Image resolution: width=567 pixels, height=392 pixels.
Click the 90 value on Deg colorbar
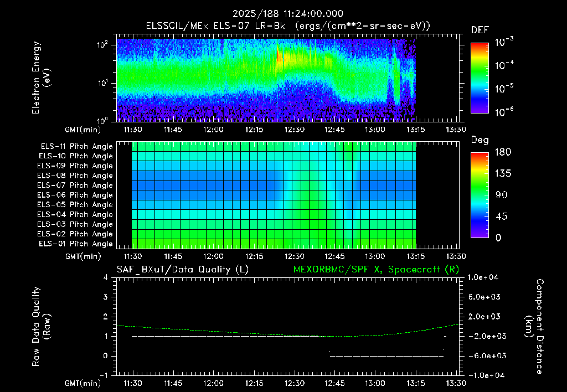point(502,195)
